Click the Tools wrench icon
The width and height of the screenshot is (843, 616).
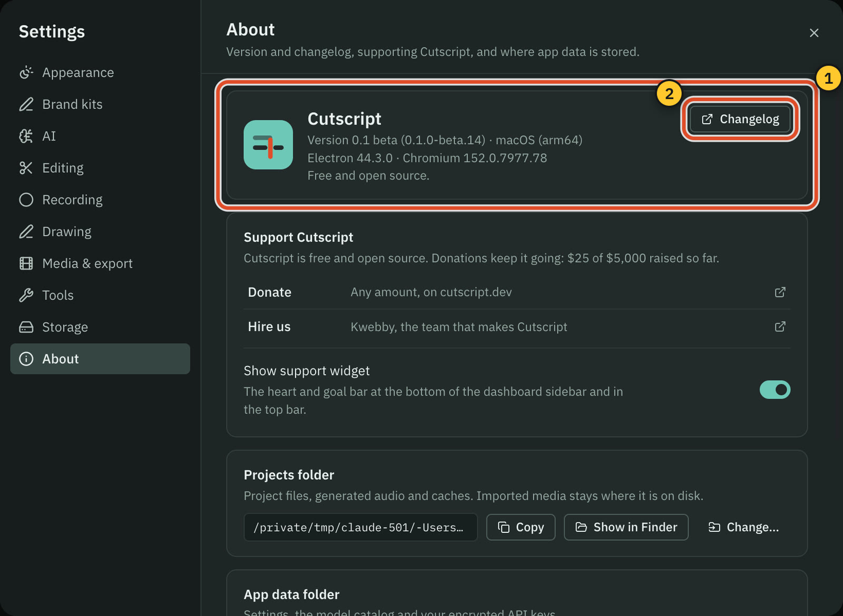26,295
